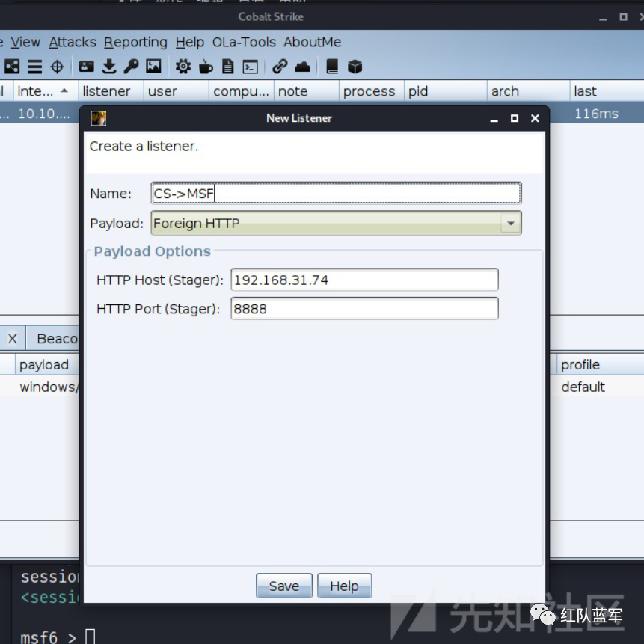Sort by the pid column header
644x644 pixels.
[446, 91]
